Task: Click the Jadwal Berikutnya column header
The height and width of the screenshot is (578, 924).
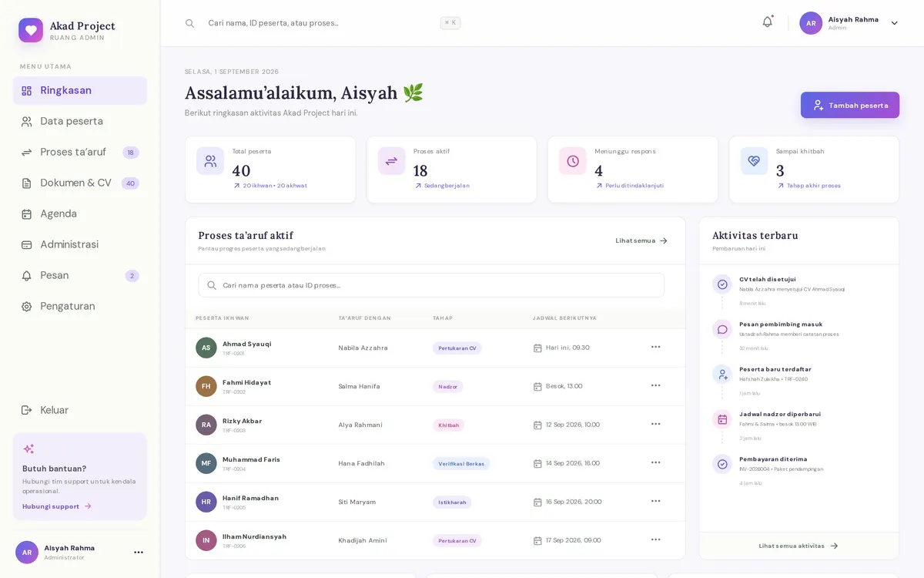Action: click(564, 318)
